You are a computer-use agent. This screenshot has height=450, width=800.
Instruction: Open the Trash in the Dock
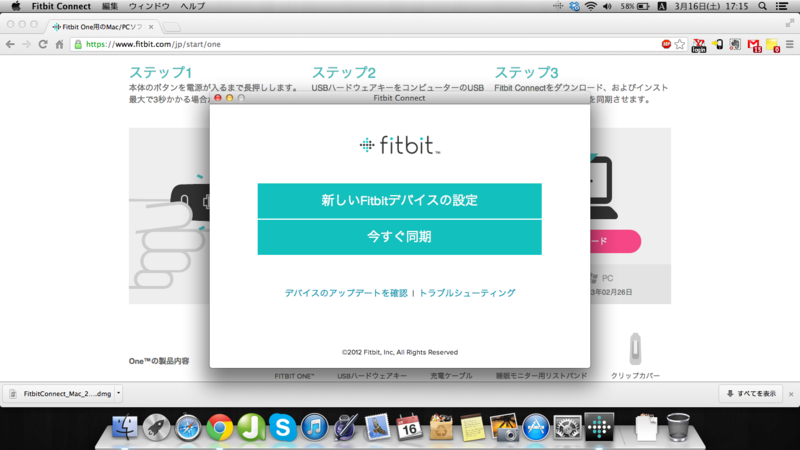coord(678,427)
